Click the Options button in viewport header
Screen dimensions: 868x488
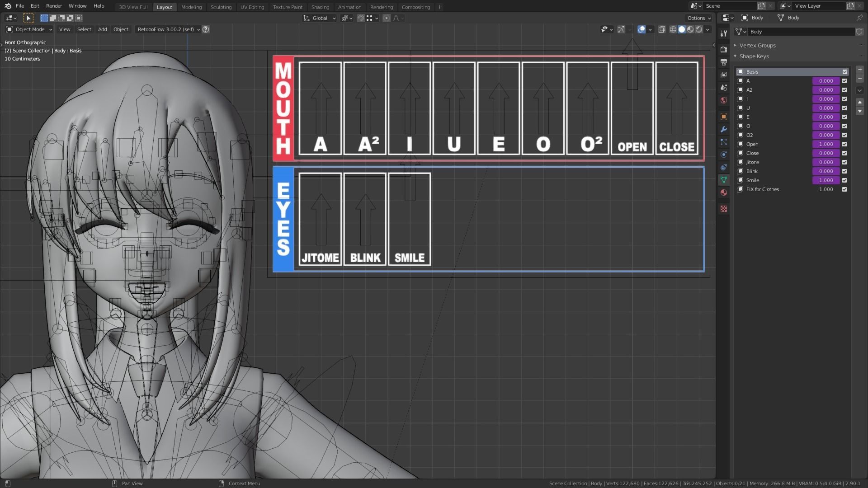698,18
